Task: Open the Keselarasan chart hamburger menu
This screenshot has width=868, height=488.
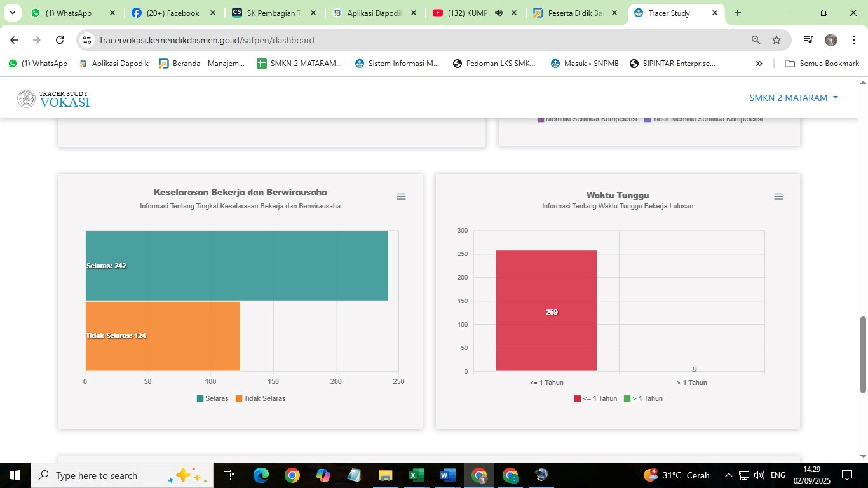Action: [x=401, y=197]
